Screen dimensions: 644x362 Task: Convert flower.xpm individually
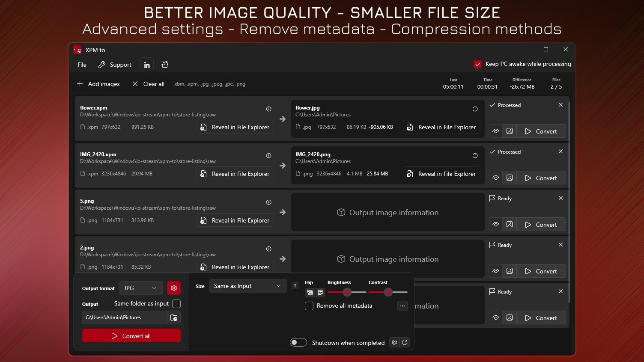(541, 131)
